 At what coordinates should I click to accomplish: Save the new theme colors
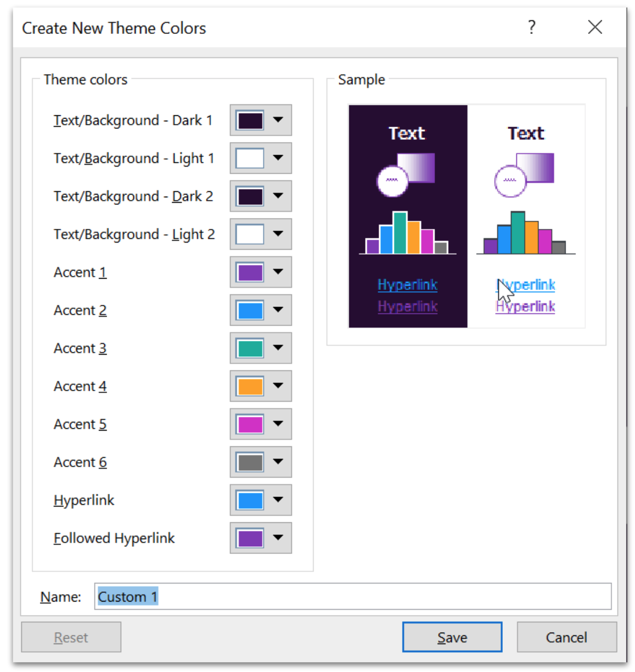(452, 637)
